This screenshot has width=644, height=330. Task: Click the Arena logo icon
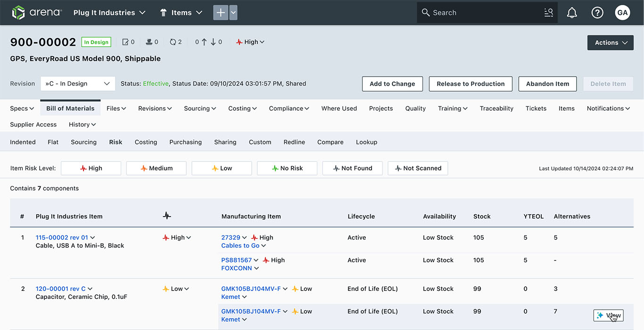(x=18, y=13)
